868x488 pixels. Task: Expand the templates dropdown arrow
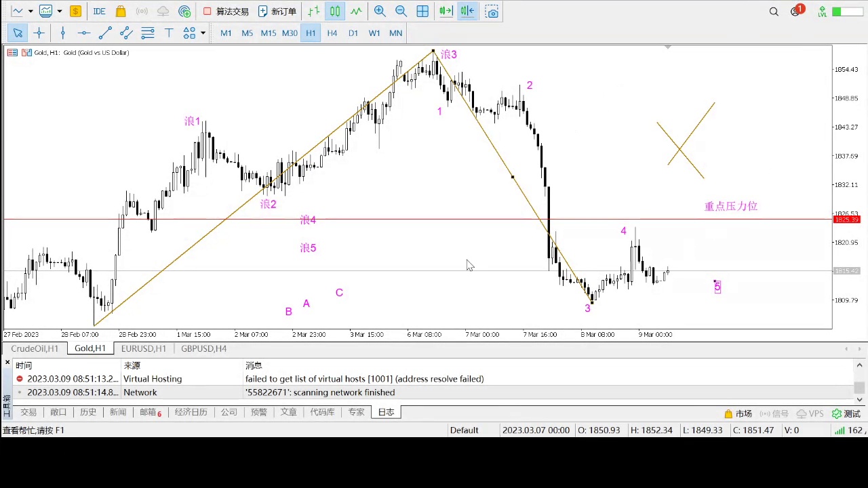click(x=60, y=12)
